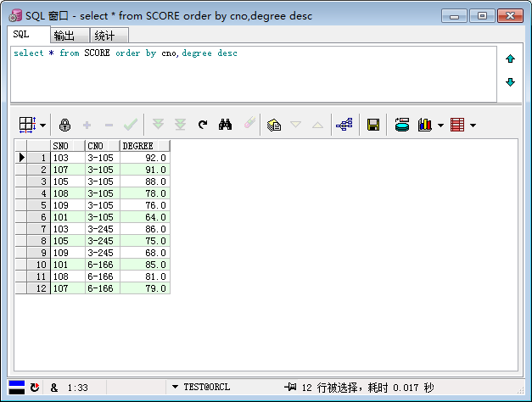Switch to the 统计 tab
This screenshot has width=532, height=402.
point(109,36)
